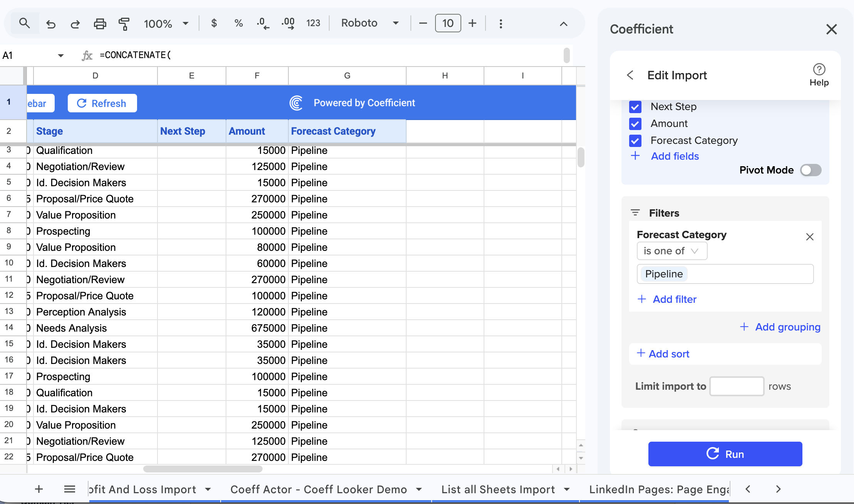This screenshot has width=854, height=504.
Task: Click the blue Run button
Action: click(725, 454)
